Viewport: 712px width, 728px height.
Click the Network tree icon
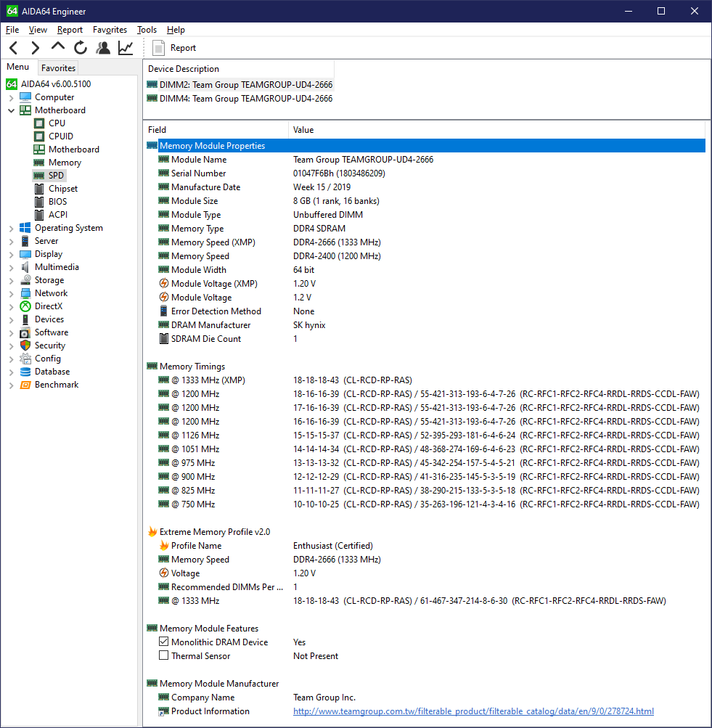click(x=25, y=293)
